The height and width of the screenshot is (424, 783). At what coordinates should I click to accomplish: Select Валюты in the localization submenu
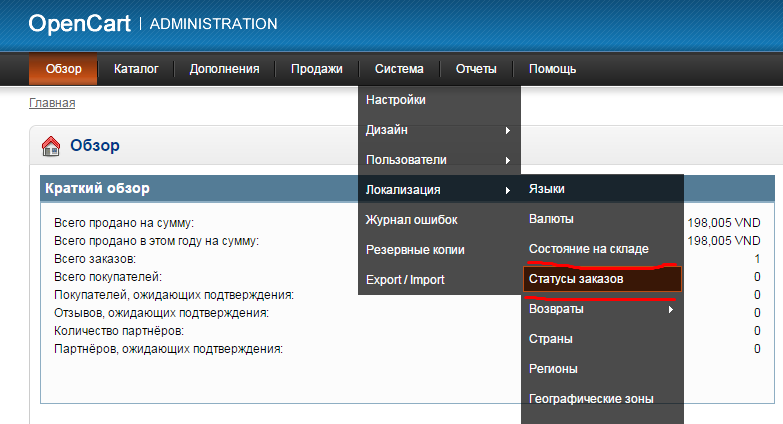602,219
